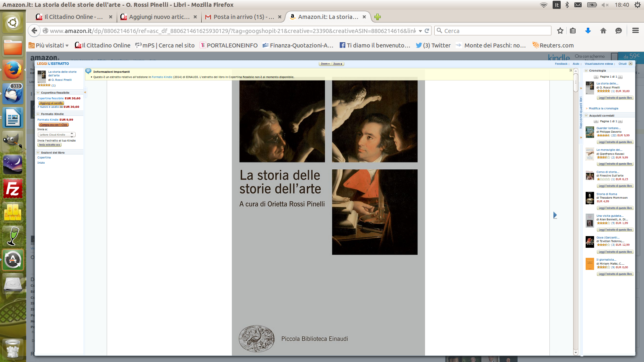Viewport: 644px width, 362px height.
Task: Open the Reuters.com bookmark
Action: pyautogui.click(x=553, y=45)
